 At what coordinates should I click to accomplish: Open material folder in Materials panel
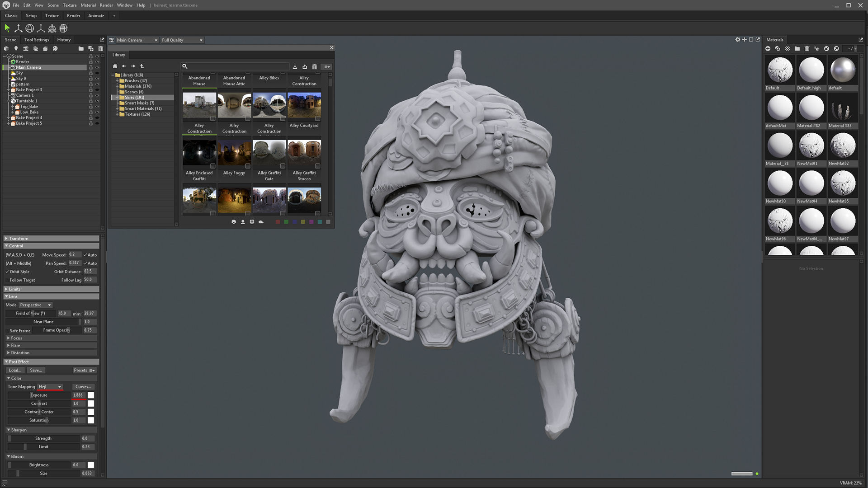pos(797,49)
